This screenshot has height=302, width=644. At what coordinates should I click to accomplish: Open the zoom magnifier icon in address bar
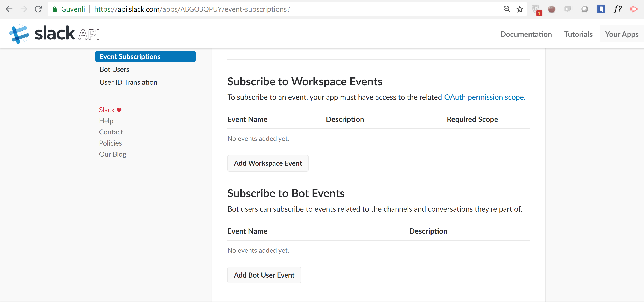tap(507, 9)
